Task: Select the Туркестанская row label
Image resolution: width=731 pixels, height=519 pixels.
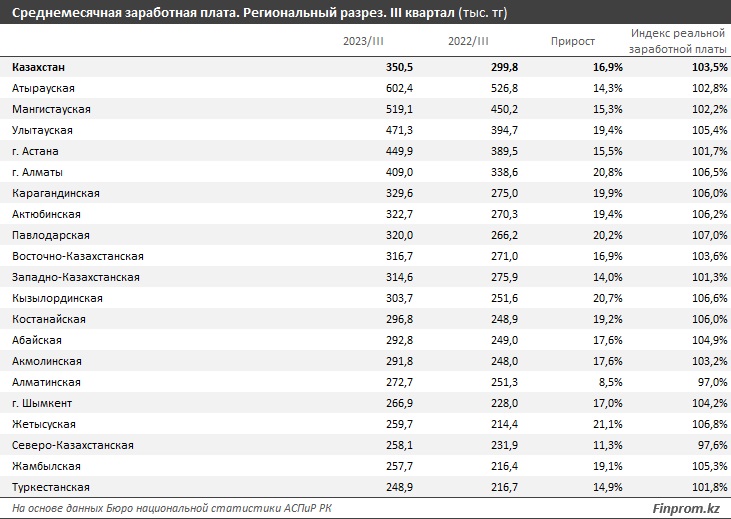Action: tap(51, 487)
